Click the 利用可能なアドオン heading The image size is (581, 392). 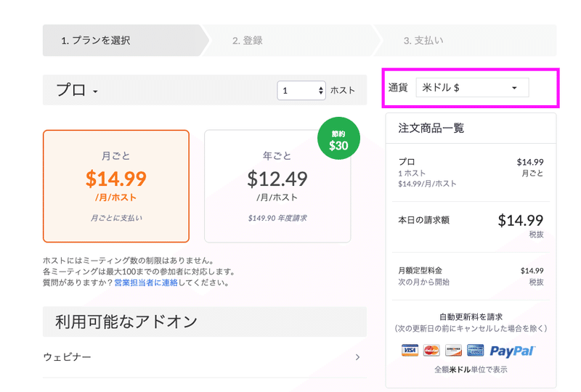126,322
